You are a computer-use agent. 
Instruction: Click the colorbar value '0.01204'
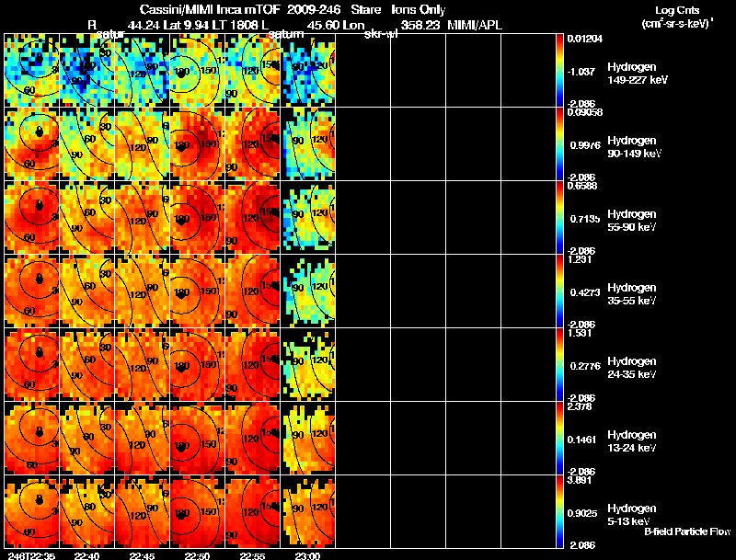[585, 39]
